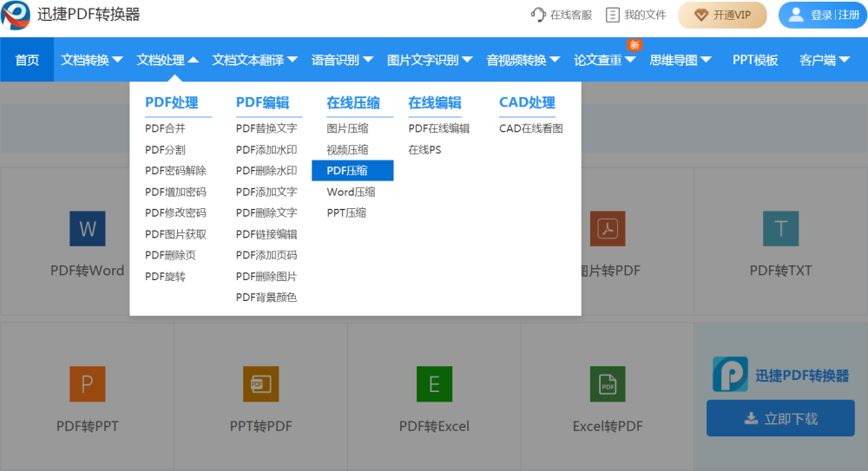Open 在线PS menu item
Viewport: 868px width, 471px height.
[424, 149]
